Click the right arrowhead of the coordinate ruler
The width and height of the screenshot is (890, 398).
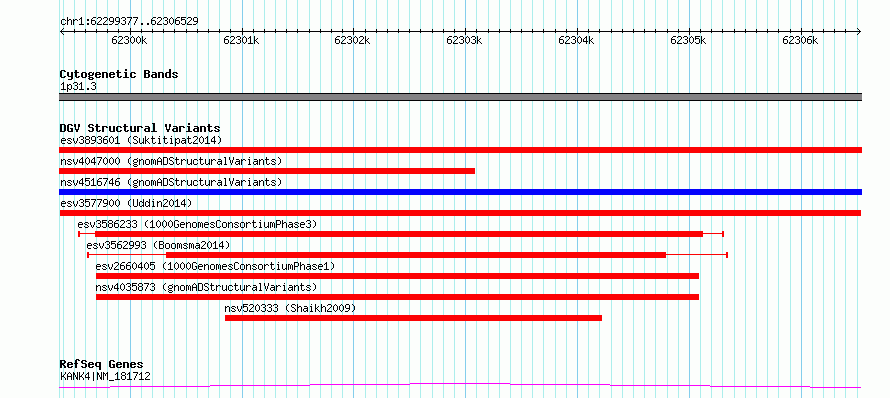(859, 32)
